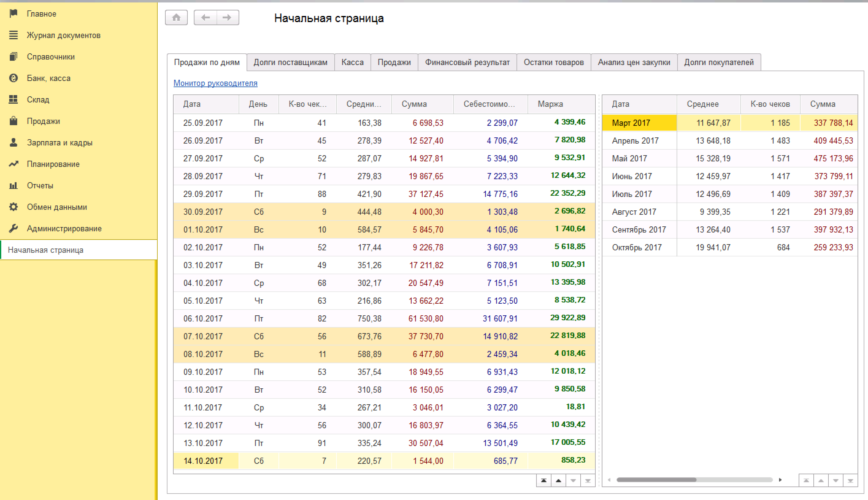Viewport: 868px width, 500px height.
Task: Select the Банк, касса sidebar icon
Action: click(13, 78)
